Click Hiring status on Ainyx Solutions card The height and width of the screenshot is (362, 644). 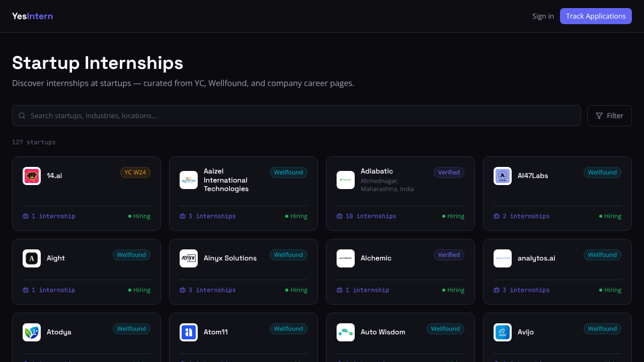[x=296, y=290]
